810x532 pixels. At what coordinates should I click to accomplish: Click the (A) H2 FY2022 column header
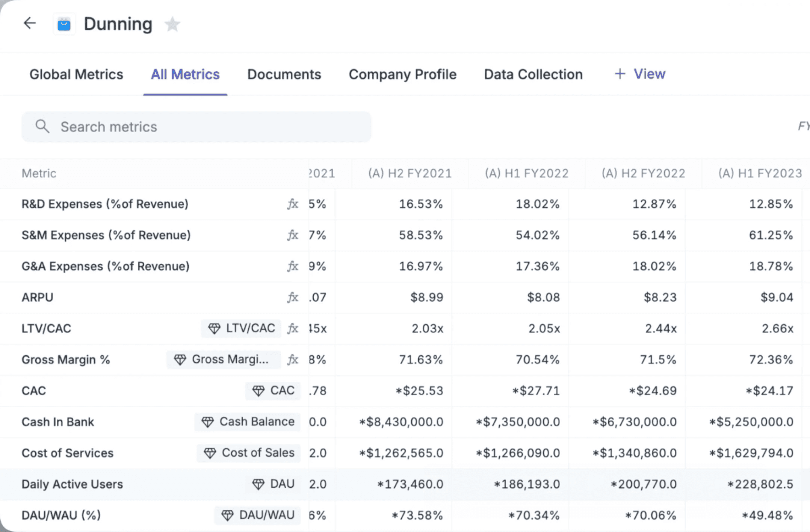643,173
